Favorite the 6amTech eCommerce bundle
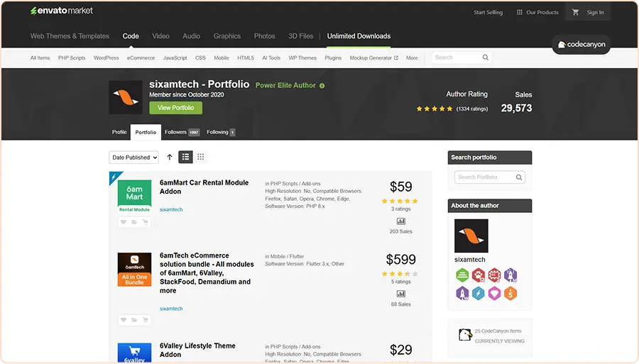Image resolution: width=639 pixels, height=364 pixels. (x=124, y=319)
